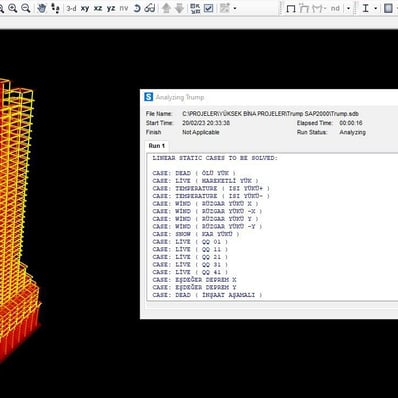Click the Analyzing Trump dialog title
This screenshot has width=398, height=398.
tap(180, 97)
